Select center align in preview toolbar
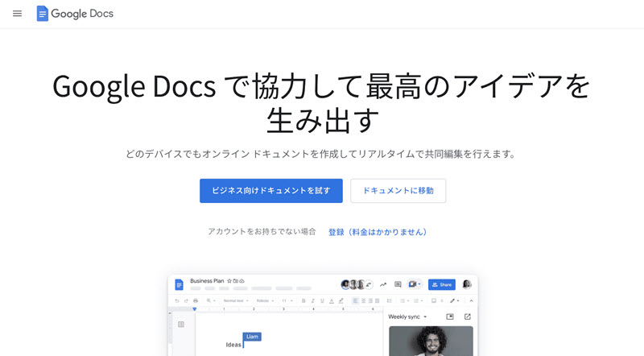This screenshot has height=356, width=644. click(364, 300)
